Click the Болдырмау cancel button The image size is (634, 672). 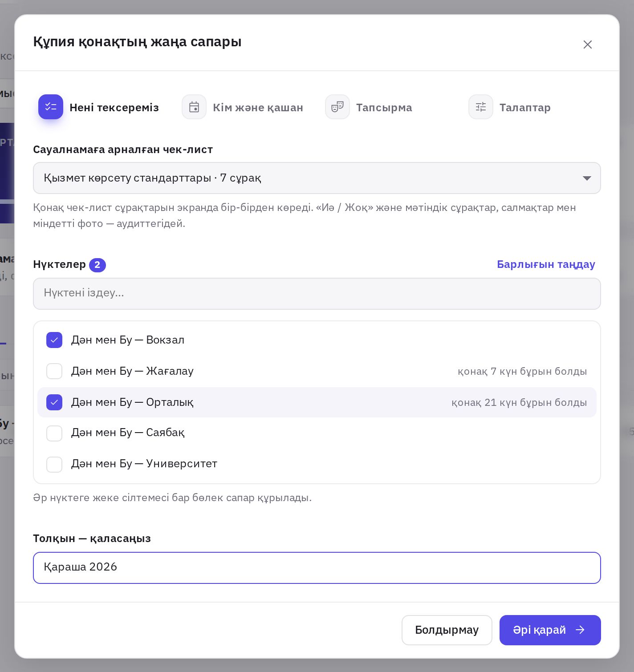tap(447, 630)
